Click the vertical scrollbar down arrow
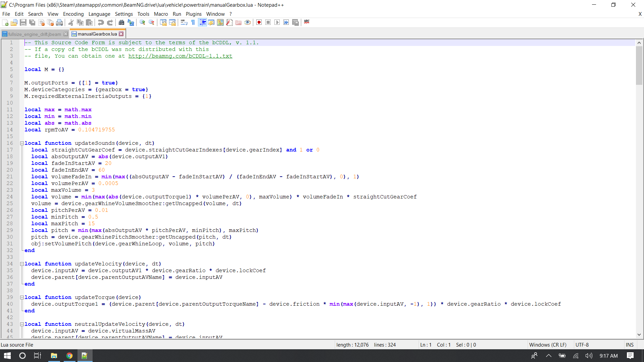This screenshot has height=362, width=644. pos(639,335)
